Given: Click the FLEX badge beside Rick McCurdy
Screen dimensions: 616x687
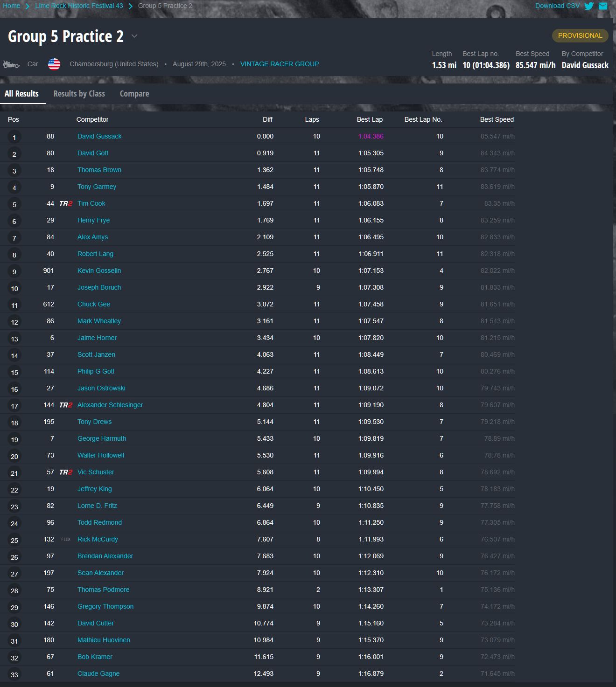Looking at the screenshot, I should (66, 539).
